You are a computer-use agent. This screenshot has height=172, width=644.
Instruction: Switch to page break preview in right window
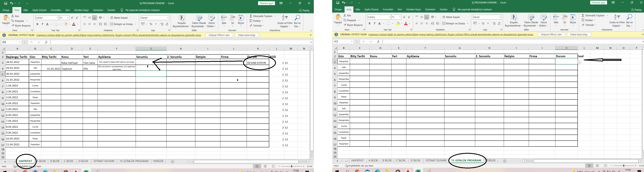pyautogui.click(x=605, y=165)
